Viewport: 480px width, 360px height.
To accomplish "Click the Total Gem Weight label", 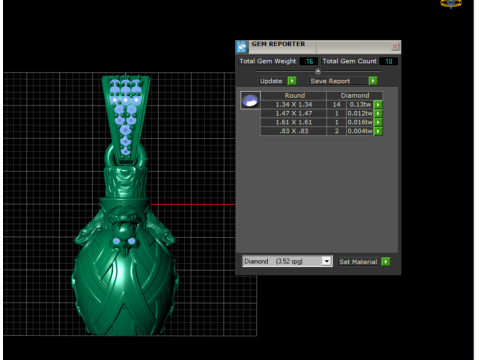I will point(268,61).
